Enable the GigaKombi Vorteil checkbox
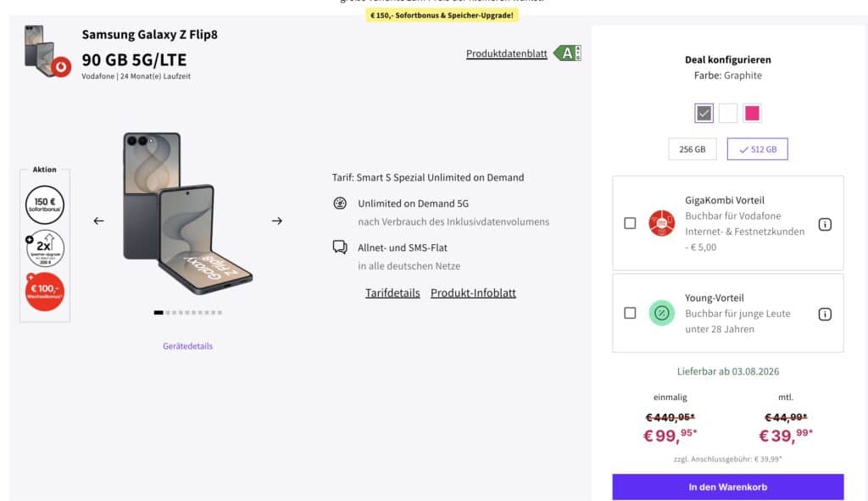This screenshot has width=868, height=501. [630, 223]
